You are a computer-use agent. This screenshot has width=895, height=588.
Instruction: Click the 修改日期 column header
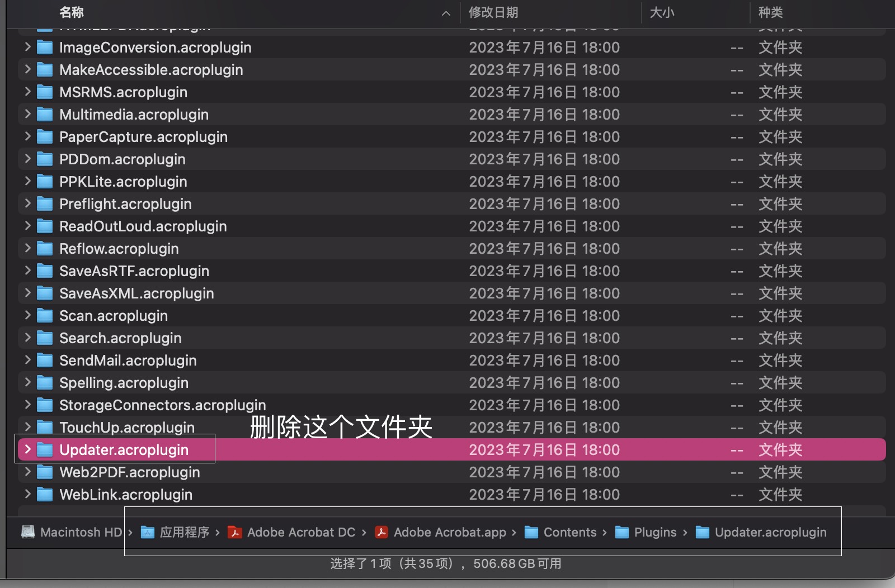493,12
